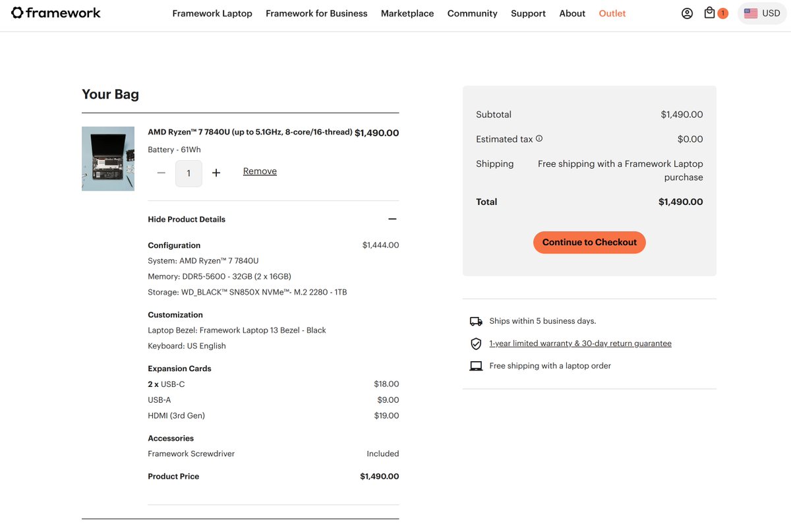
Task: Click the bold Total label in summary
Action: pos(486,202)
